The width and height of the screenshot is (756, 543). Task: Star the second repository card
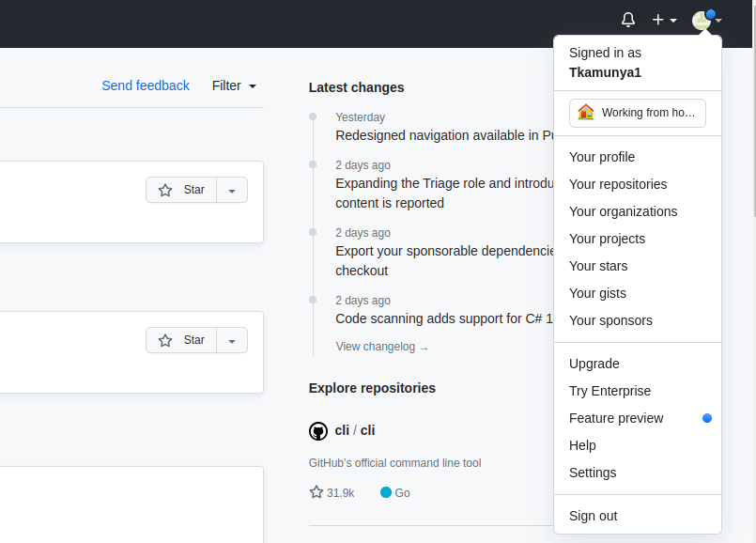181,340
